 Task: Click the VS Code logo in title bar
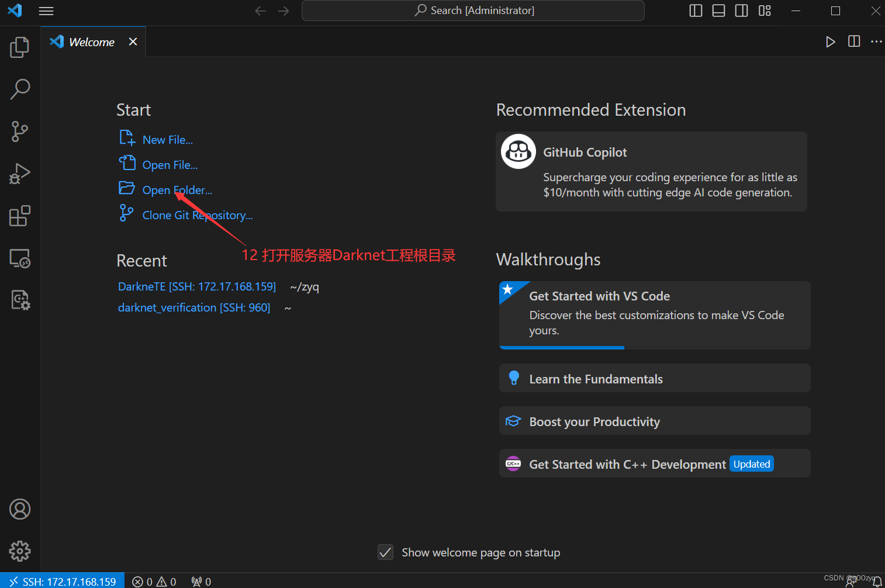(15, 11)
